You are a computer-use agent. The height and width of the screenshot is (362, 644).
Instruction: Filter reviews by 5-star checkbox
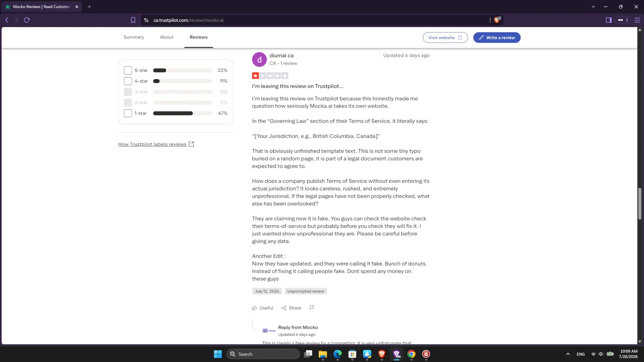(x=128, y=70)
